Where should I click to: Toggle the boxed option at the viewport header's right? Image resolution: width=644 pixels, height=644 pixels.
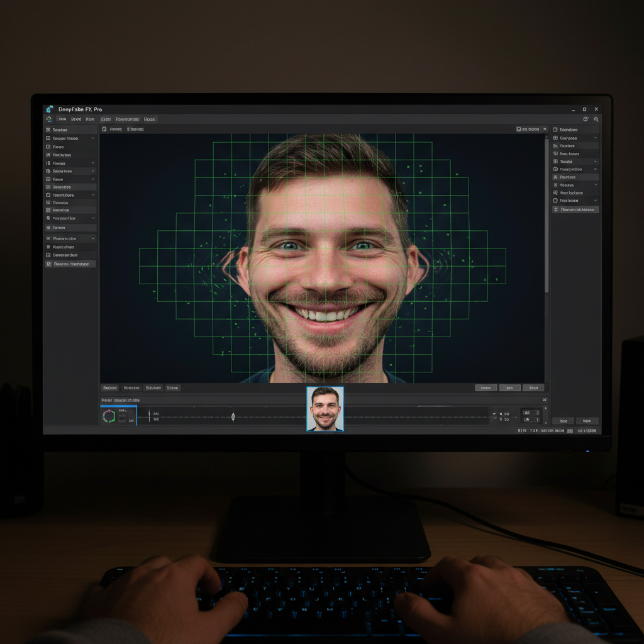(x=527, y=129)
